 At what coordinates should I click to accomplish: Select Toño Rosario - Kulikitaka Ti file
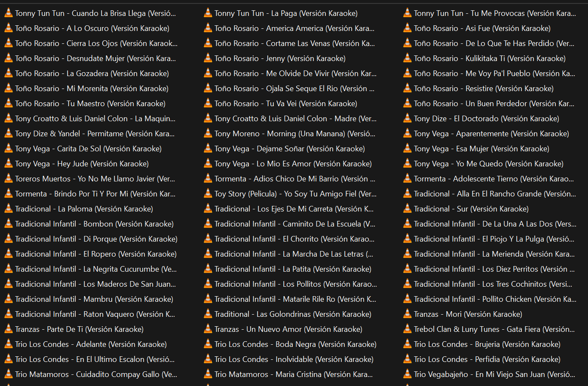[490, 58]
